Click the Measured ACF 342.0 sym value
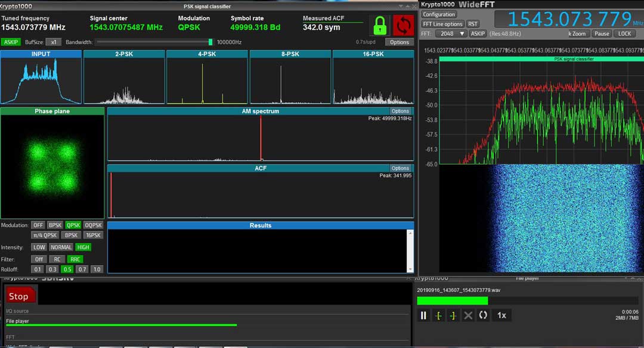The width and height of the screenshot is (644, 348). [x=321, y=27]
